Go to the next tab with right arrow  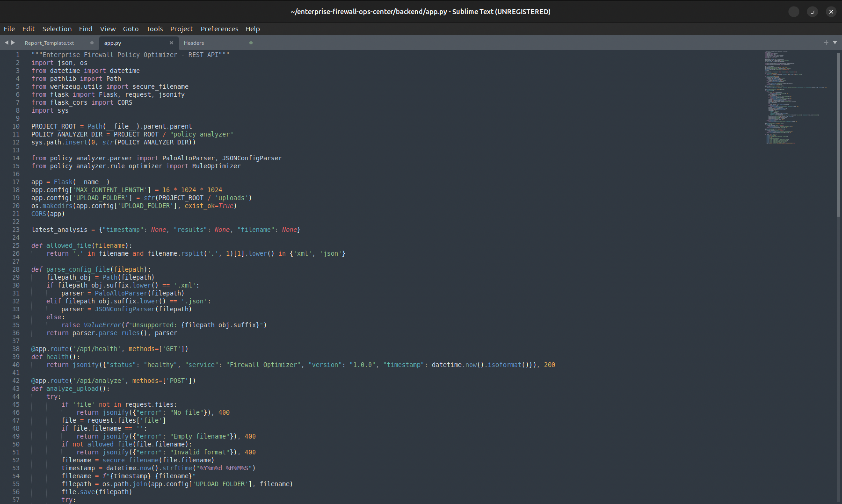click(x=13, y=43)
